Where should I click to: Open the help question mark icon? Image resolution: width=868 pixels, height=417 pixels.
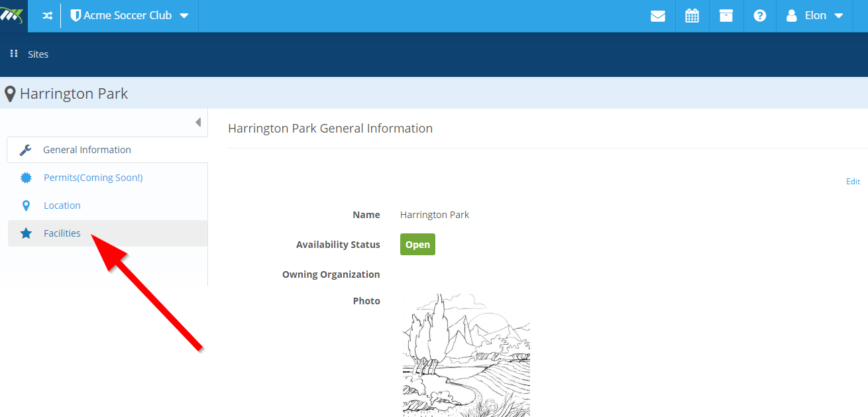760,16
